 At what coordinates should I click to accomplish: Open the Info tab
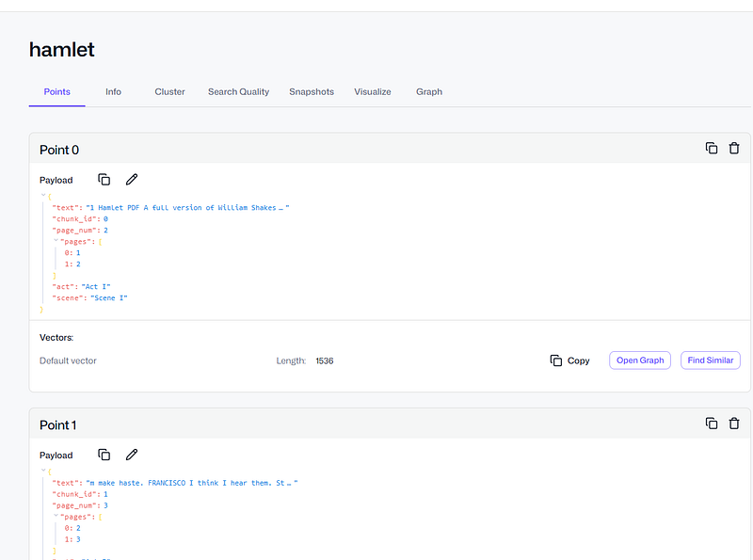(x=113, y=91)
